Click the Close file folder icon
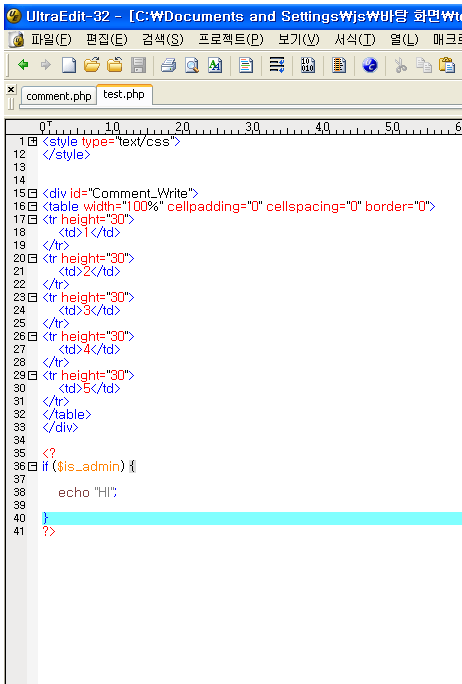462x684 pixels. coord(115,65)
